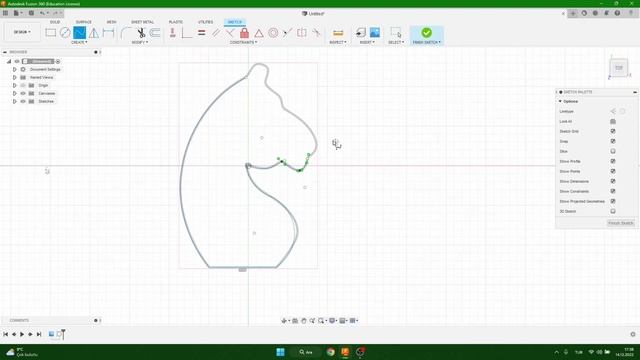
Task: Click the Insert Canvas image icon
Action: [375, 32]
